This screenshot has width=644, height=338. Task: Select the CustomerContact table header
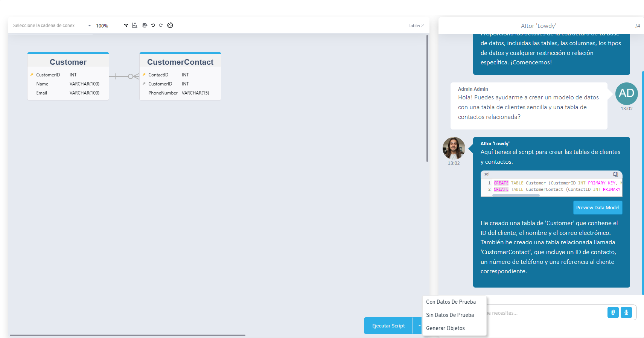tap(180, 62)
